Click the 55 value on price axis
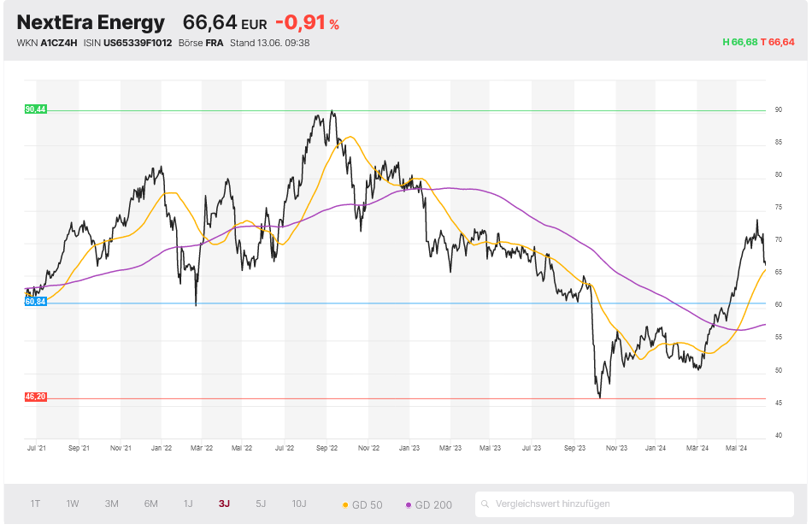Image resolution: width=812 pixels, height=530 pixels. coord(779,338)
